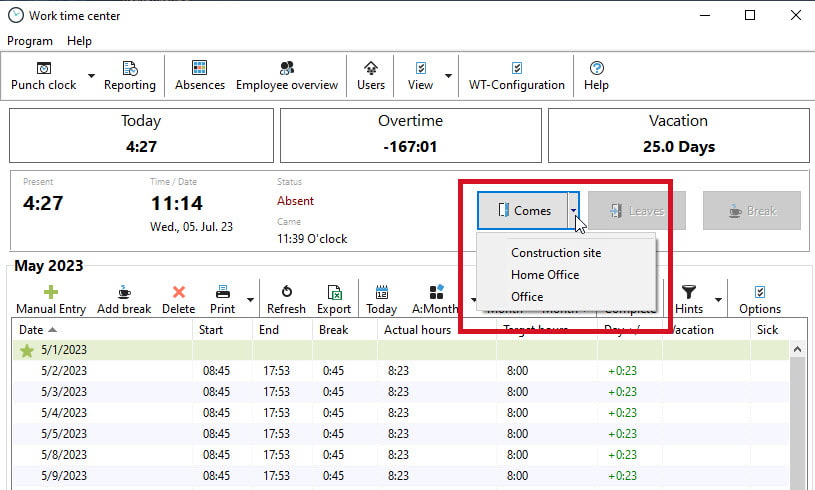Open the Reporting tool
The height and width of the screenshot is (490, 815).
tap(129, 76)
